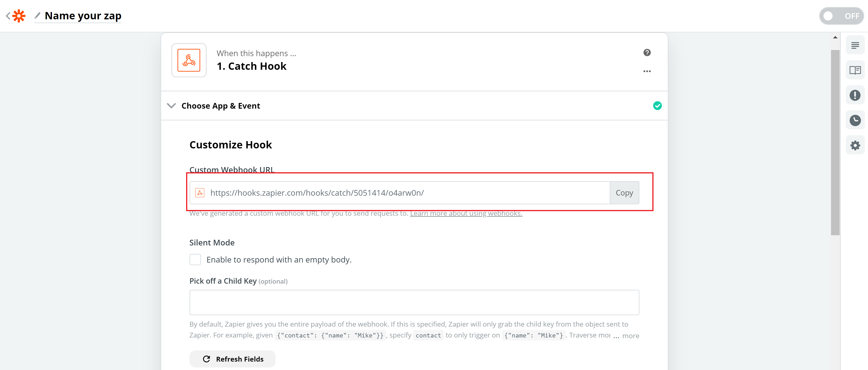Click the Refresh Fields button
Screen dimensions: 868x370
click(x=232, y=359)
